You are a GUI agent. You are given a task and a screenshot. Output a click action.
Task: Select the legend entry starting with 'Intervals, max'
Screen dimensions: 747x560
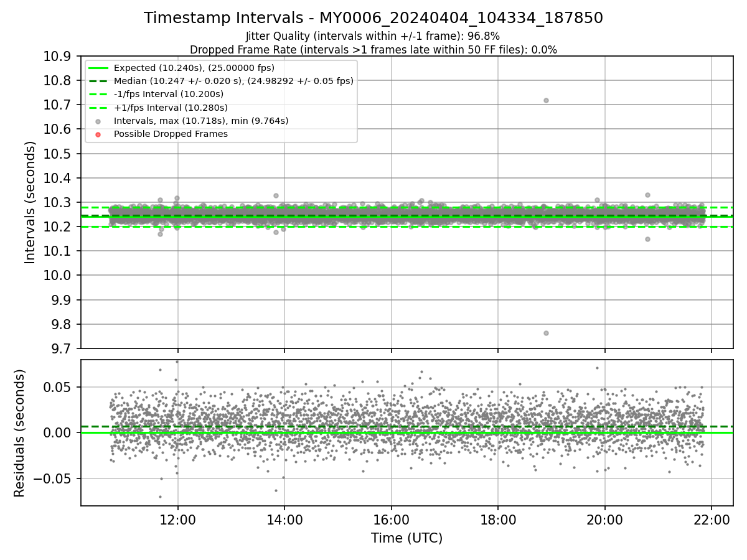point(201,121)
